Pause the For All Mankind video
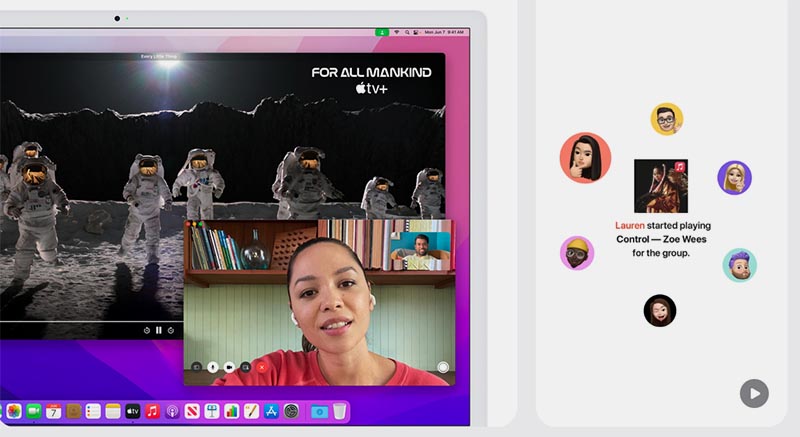This screenshot has width=800, height=437. point(159,330)
